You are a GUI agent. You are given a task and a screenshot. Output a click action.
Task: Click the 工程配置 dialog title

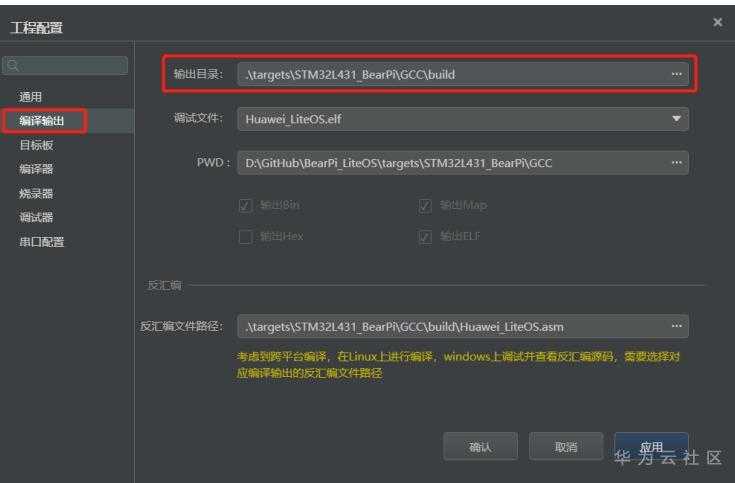point(37,28)
